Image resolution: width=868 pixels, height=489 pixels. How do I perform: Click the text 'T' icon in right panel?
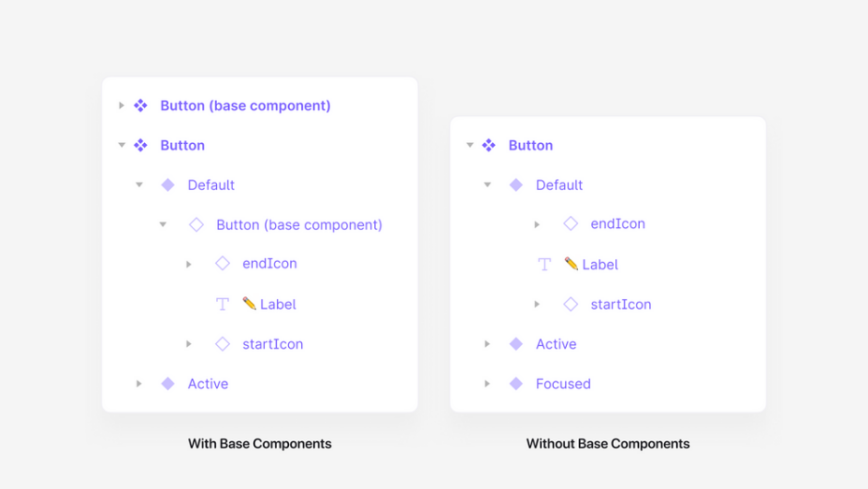[x=545, y=265]
